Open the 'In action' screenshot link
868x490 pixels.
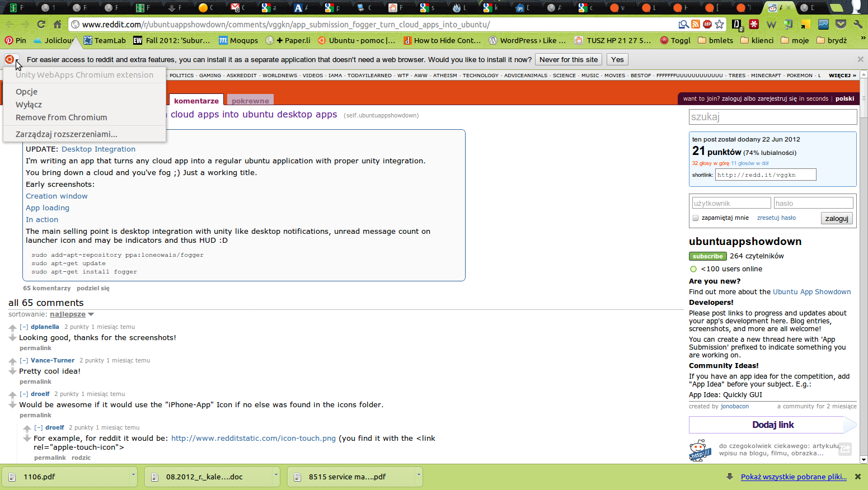point(42,220)
